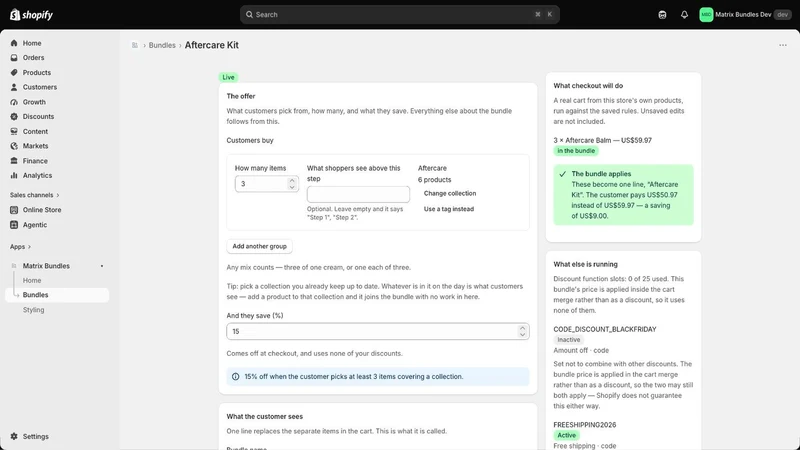800x450 pixels.
Task: Click the Products tag icon
Action: [x=14, y=72]
